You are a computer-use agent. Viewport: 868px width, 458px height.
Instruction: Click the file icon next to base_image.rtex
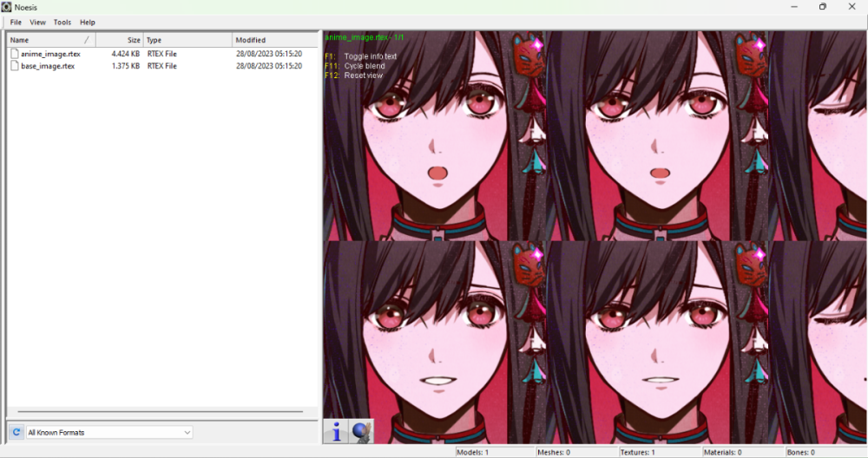point(15,66)
